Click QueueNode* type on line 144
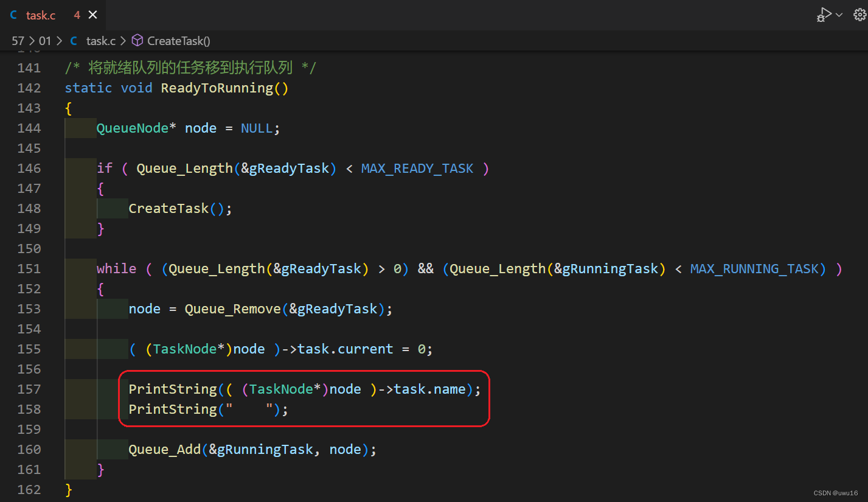Viewport: 868px width, 502px height. (x=137, y=128)
